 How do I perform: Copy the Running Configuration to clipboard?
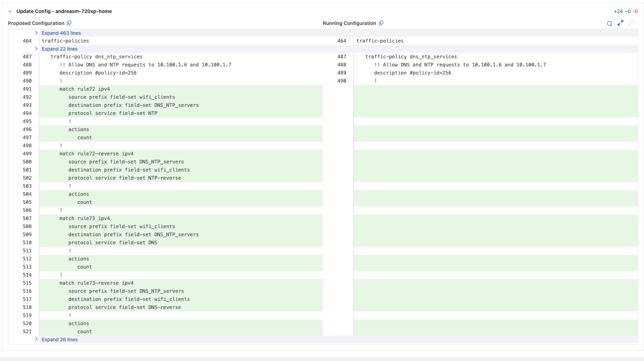[x=381, y=23]
